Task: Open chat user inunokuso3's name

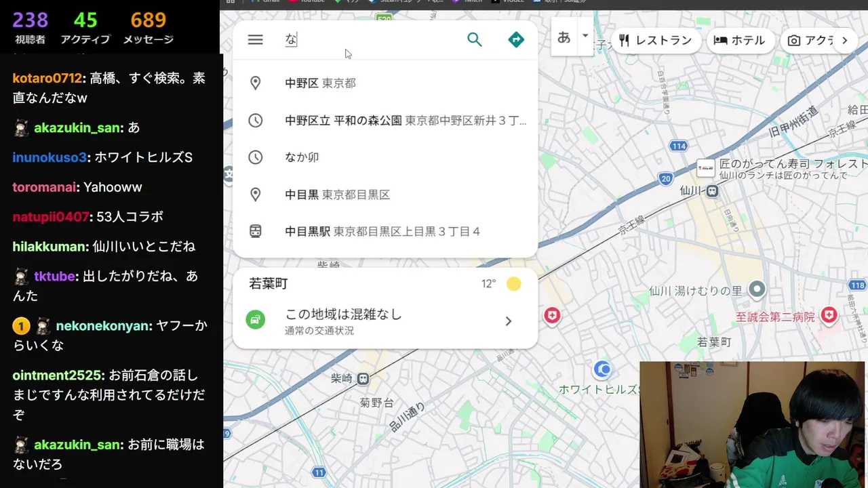Action: pos(50,157)
